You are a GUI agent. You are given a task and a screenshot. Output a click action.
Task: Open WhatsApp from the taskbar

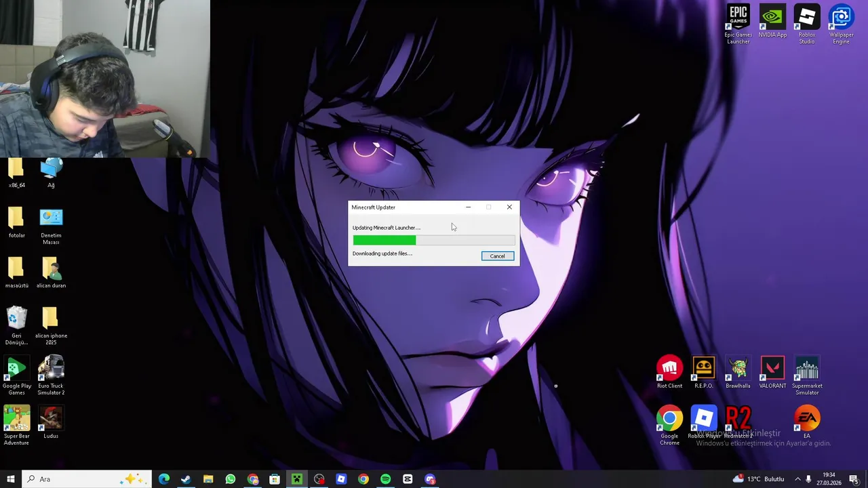point(231,479)
